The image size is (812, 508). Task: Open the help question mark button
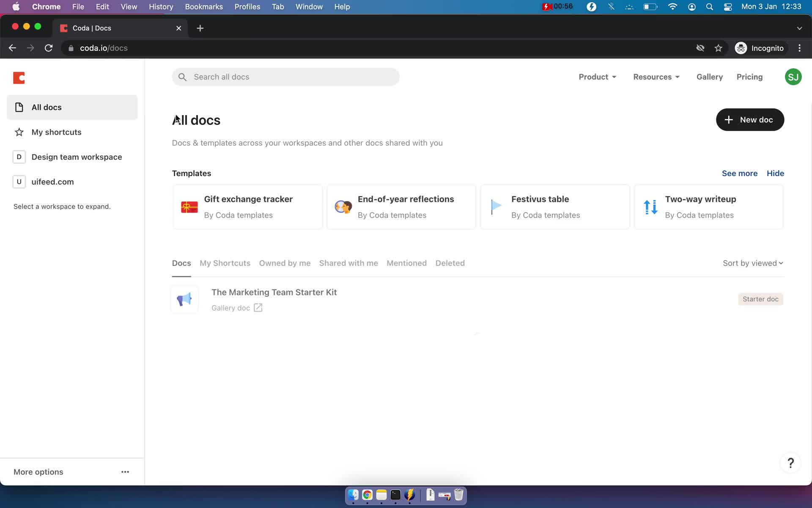tap(790, 463)
